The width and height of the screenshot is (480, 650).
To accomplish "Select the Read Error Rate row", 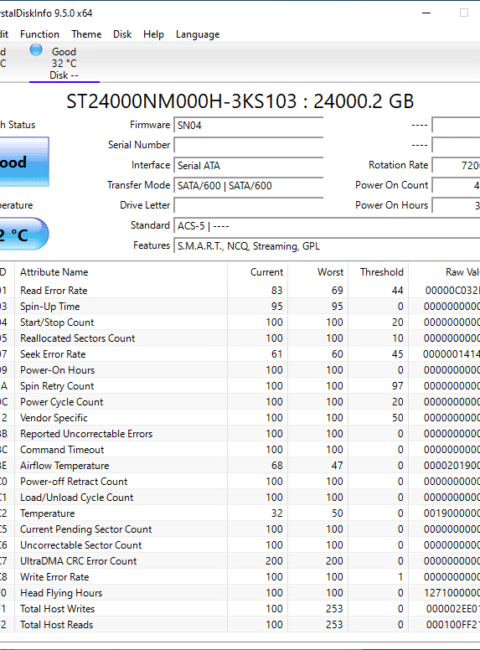I will pos(240,290).
